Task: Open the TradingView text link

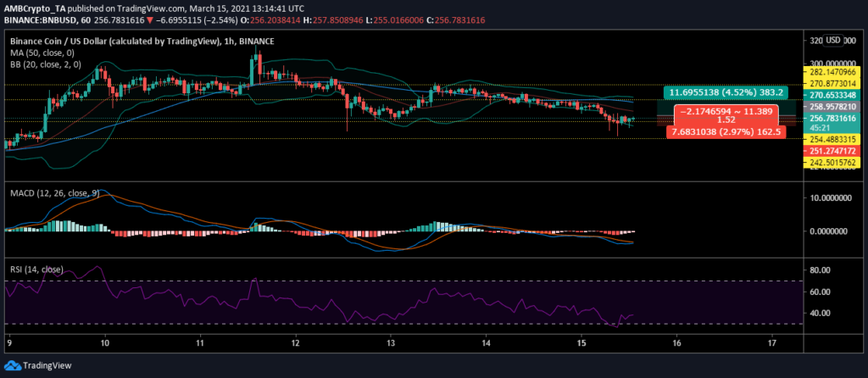Action: pyautogui.click(x=46, y=366)
